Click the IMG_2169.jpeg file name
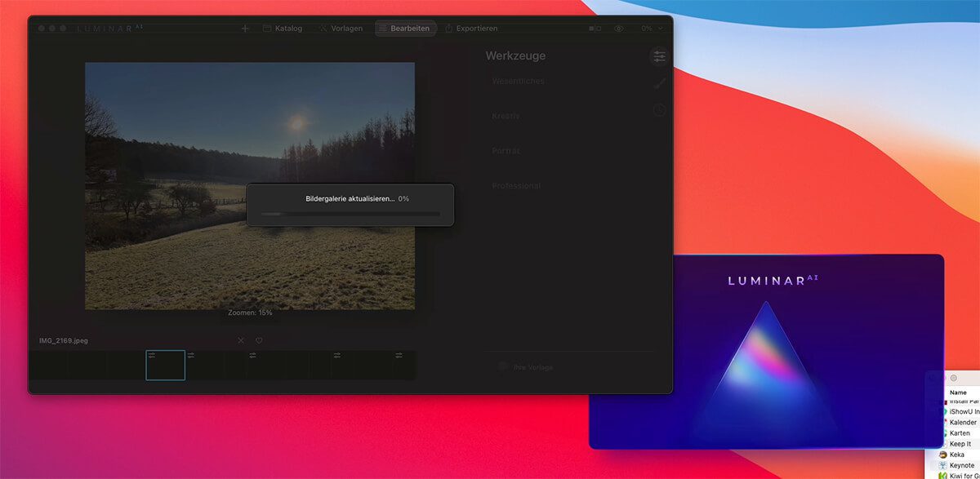Screen dimensions: 980x479 [x=63, y=340]
